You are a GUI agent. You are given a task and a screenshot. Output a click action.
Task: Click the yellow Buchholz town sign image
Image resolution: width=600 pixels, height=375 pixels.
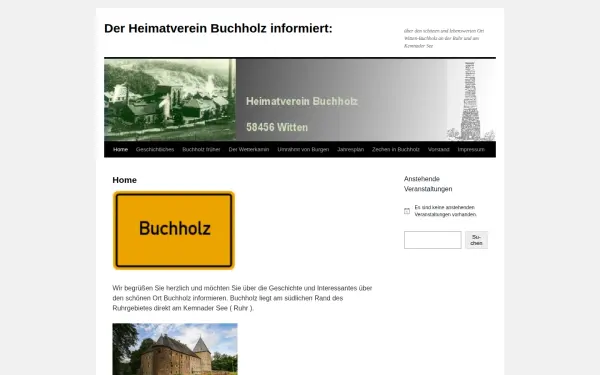click(174, 230)
